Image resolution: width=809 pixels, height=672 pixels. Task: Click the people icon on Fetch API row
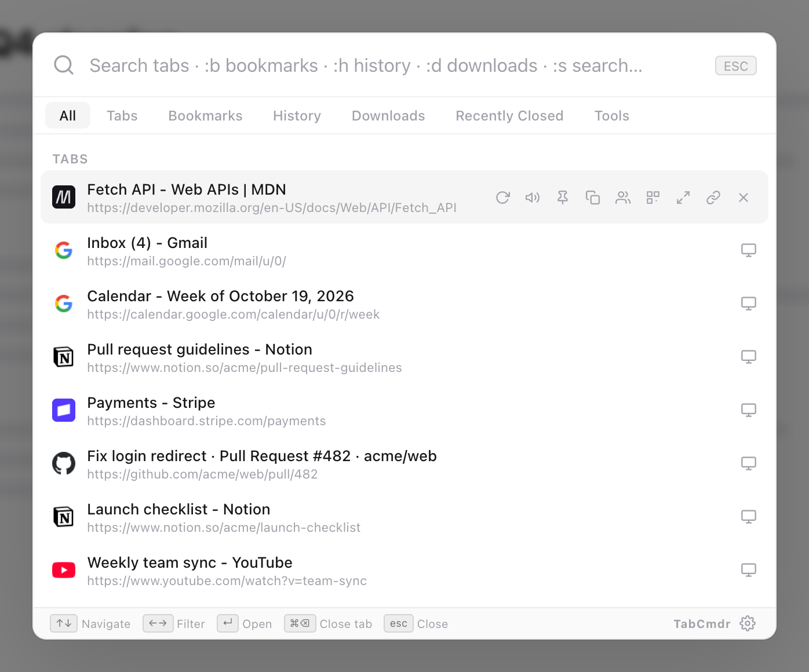pos(623,198)
